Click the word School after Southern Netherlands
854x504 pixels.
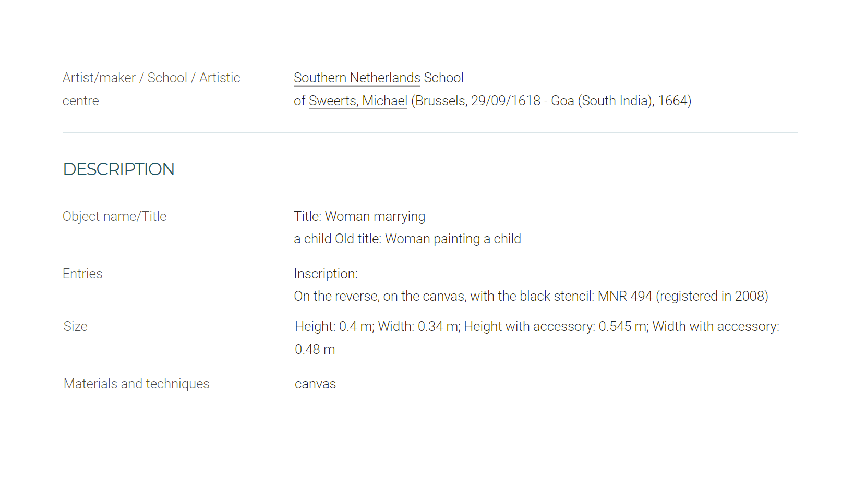click(x=443, y=78)
